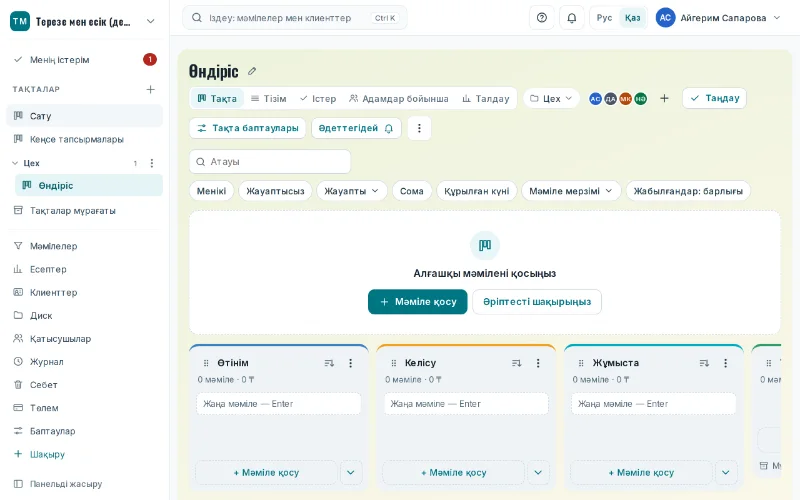Expand workspace switcher chevron near Терезе мен есік
Viewport: 800px width, 500px height.
click(x=151, y=21)
